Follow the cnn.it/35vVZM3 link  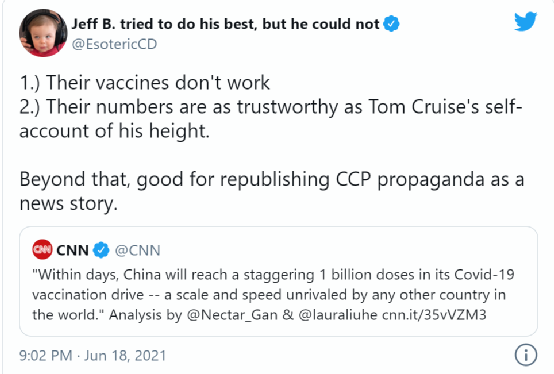(434, 315)
